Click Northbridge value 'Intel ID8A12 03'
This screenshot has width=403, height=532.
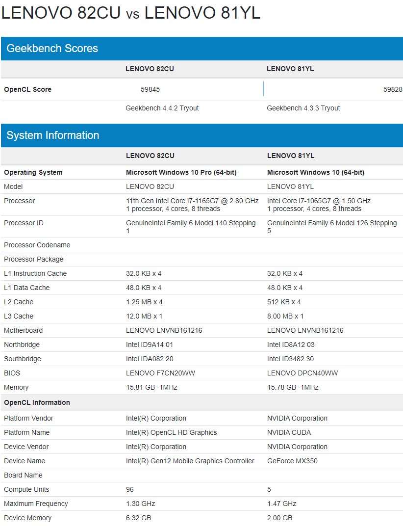[x=291, y=345]
